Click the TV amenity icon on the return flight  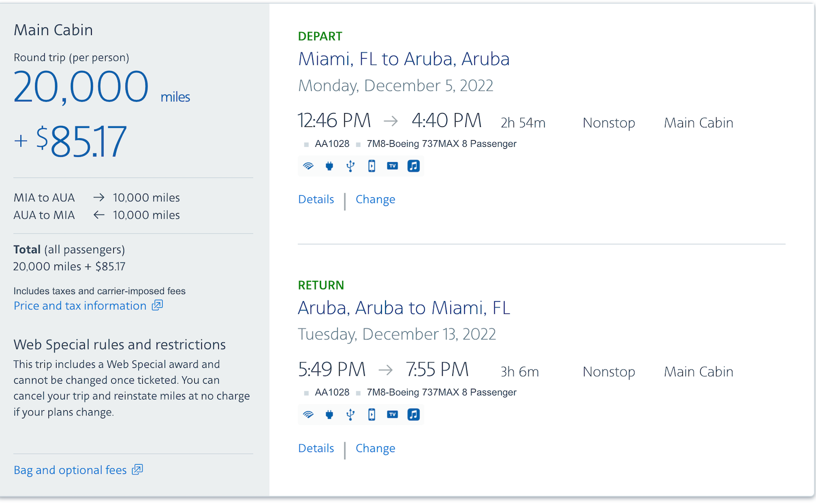[x=392, y=414]
